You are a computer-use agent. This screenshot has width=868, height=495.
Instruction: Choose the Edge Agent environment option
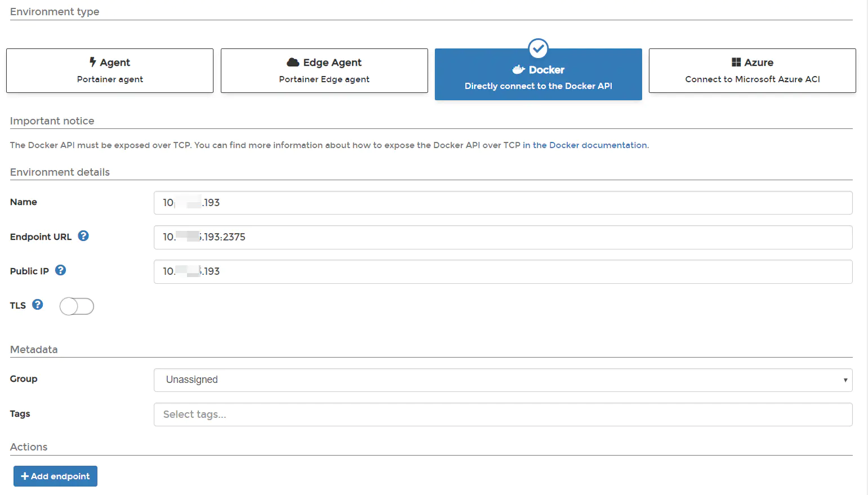[x=324, y=70]
